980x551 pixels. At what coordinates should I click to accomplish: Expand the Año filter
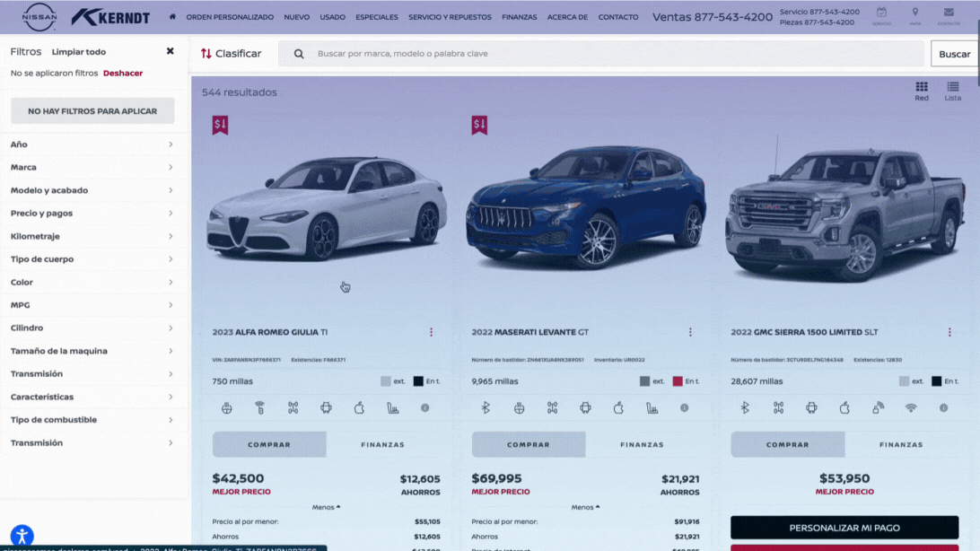[92, 144]
